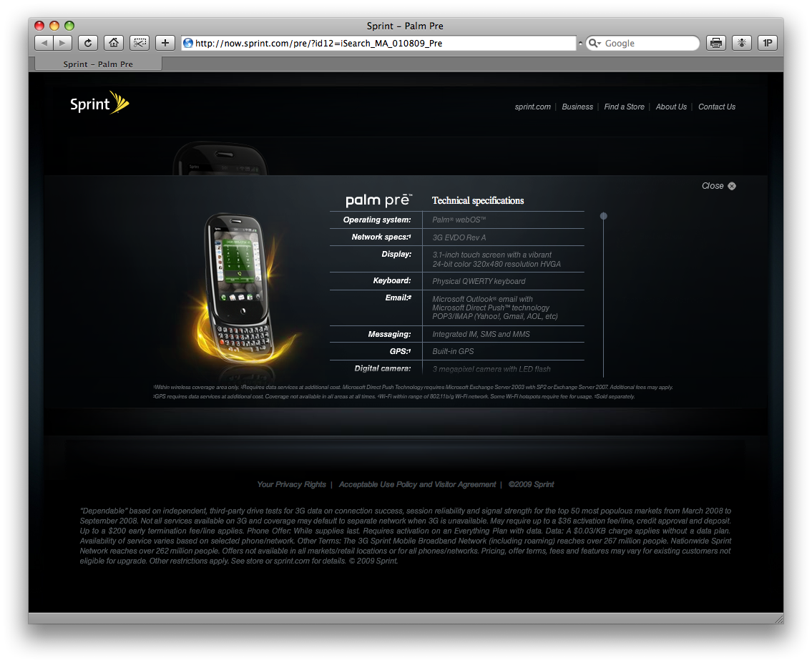Print the page using the printer icon
Image resolution: width=812 pixels, height=663 pixels.
coord(715,43)
